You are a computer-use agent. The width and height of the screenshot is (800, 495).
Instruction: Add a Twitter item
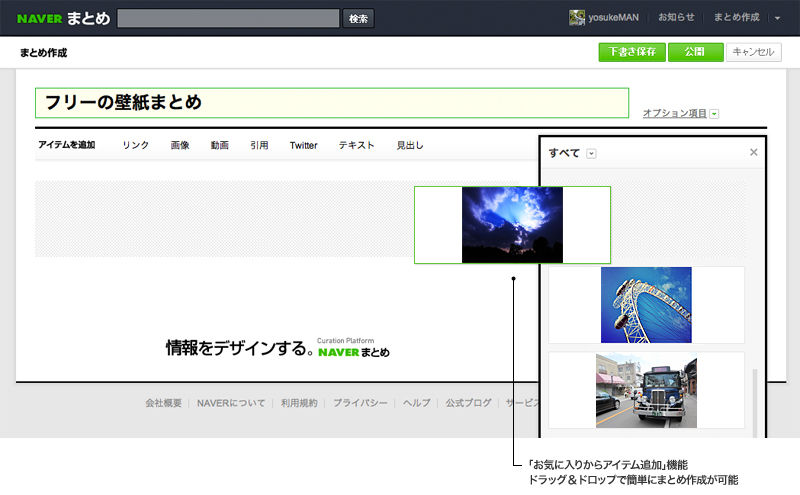click(304, 145)
